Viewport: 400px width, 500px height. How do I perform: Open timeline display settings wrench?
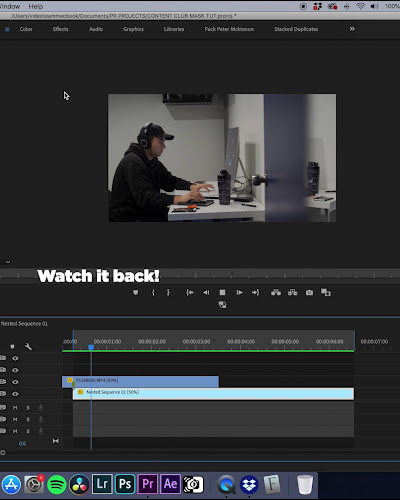click(28, 347)
